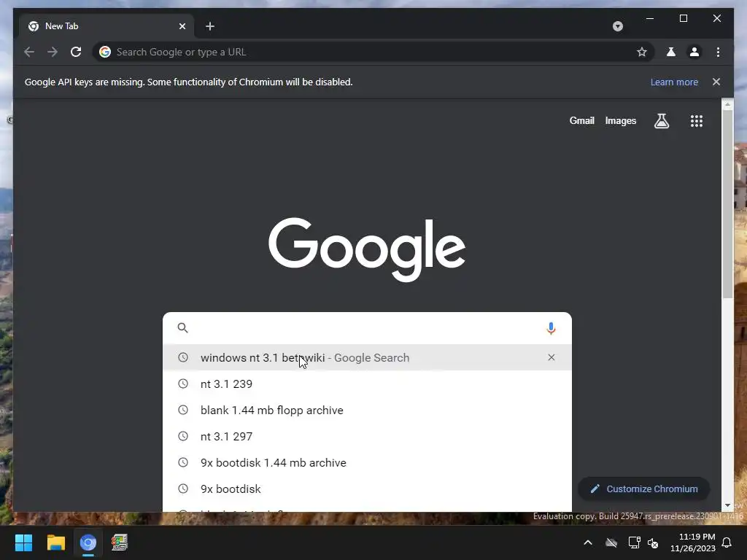Open Search Labs flask icon on page
The image size is (747, 560).
[x=661, y=121]
